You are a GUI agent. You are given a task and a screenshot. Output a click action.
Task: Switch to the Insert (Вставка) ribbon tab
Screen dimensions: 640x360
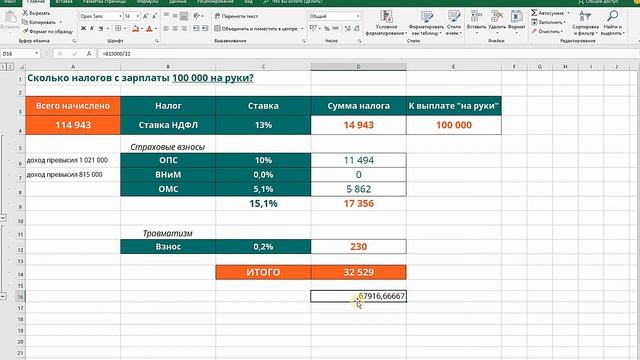[x=64, y=2]
